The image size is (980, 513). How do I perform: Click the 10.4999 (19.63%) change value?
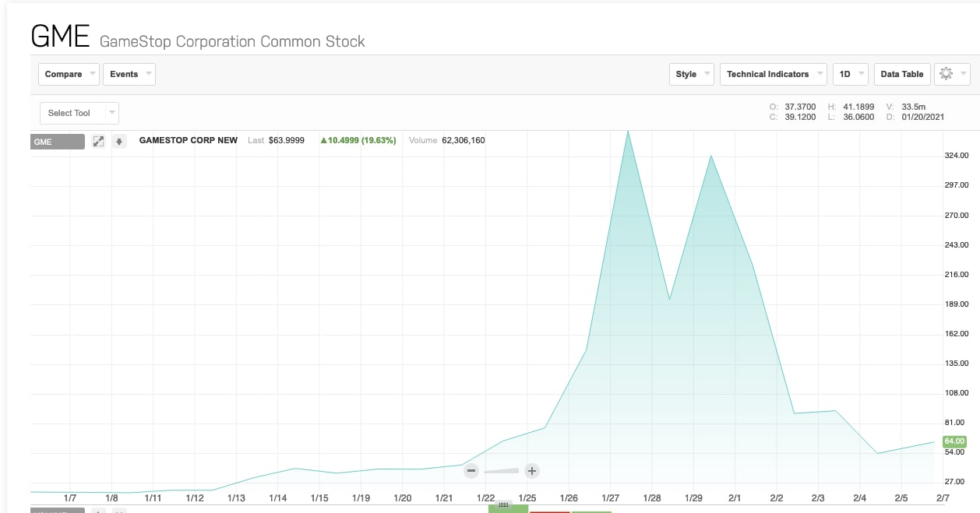tap(358, 141)
